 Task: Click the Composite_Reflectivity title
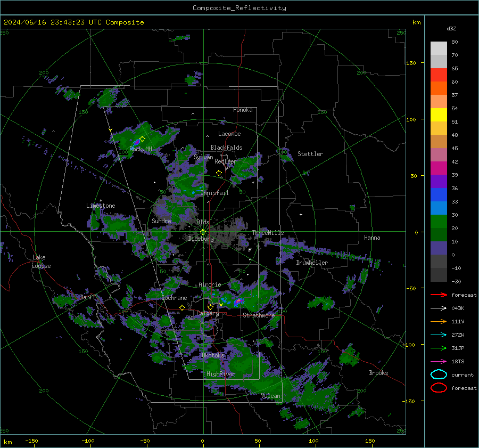click(x=240, y=8)
